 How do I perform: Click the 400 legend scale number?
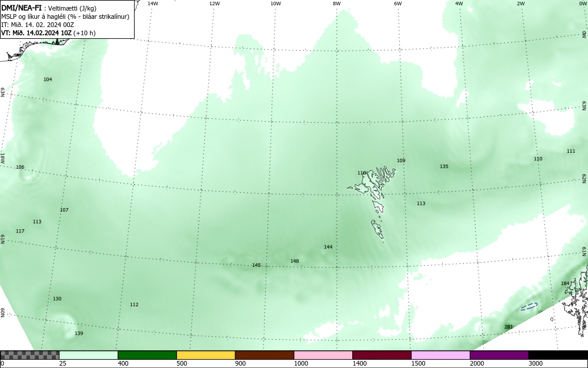[x=123, y=363]
